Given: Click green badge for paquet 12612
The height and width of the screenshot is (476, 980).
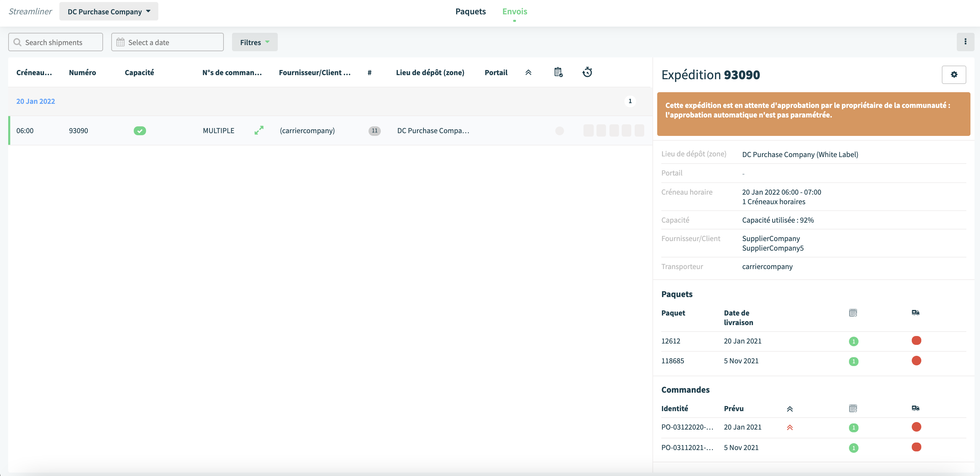Looking at the screenshot, I should [853, 341].
